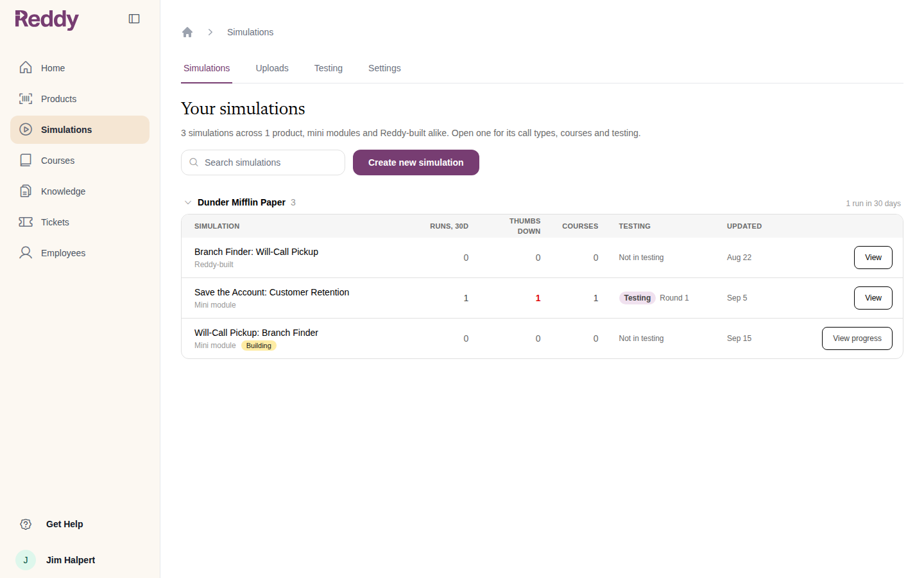Screen dimensions: 924x578
Task: Click the Aug 22 updated date
Action: click(x=739, y=258)
